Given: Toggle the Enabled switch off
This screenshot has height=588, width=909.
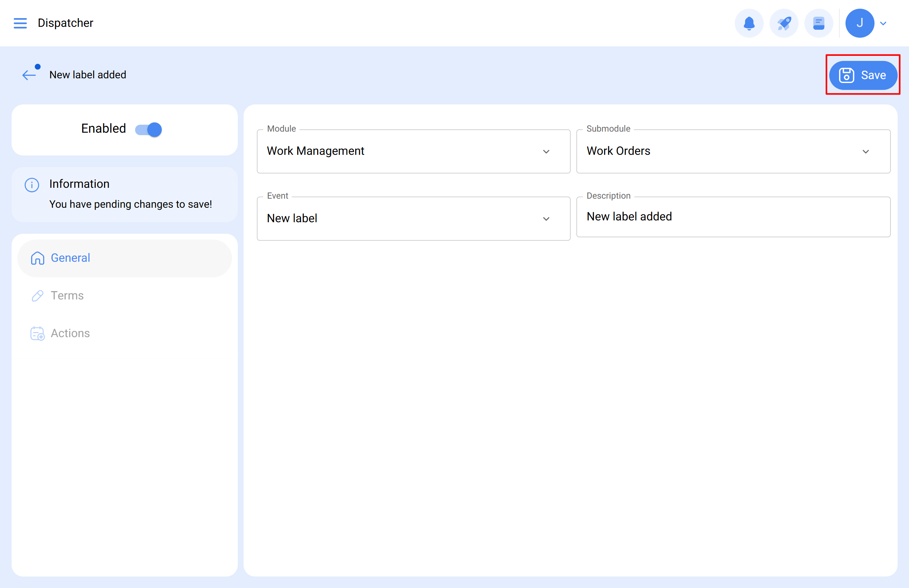Looking at the screenshot, I should (148, 129).
